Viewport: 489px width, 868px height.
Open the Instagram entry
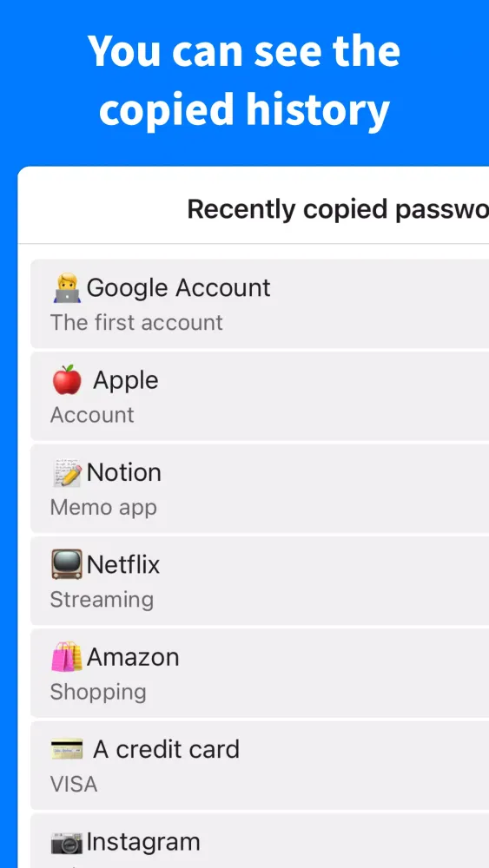tap(260, 841)
